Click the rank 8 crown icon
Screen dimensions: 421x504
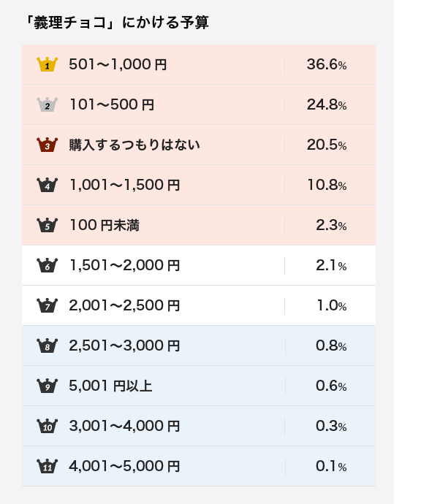click(x=48, y=345)
